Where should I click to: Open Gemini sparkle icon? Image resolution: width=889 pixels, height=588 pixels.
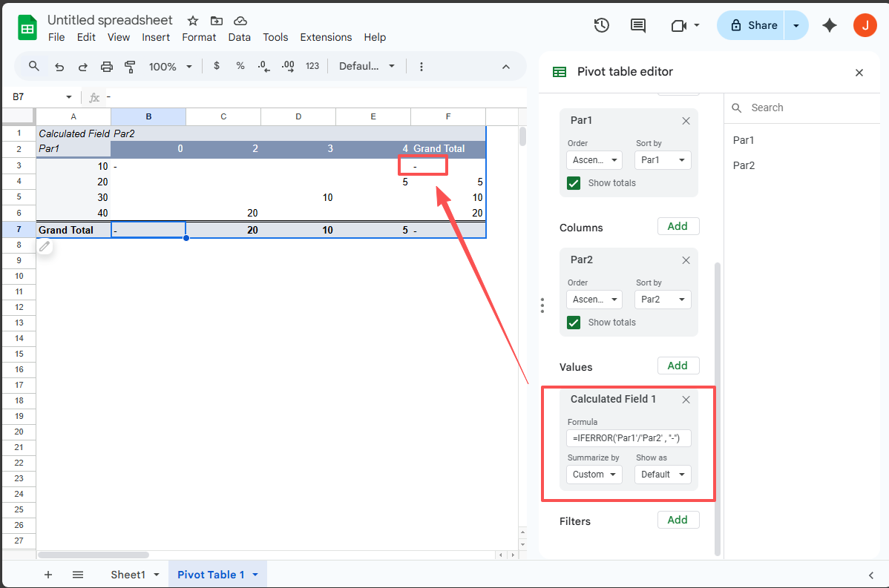tap(829, 24)
